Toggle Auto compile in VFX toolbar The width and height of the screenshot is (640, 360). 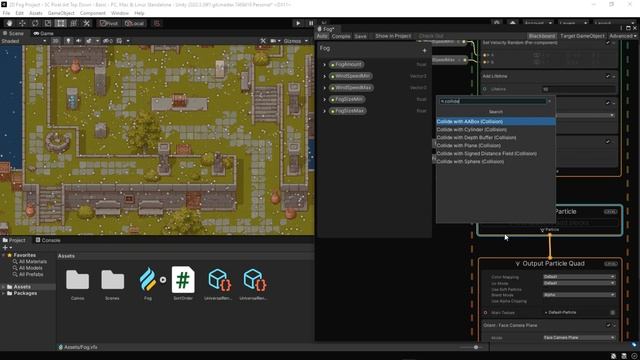pyautogui.click(x=322, y=36)
